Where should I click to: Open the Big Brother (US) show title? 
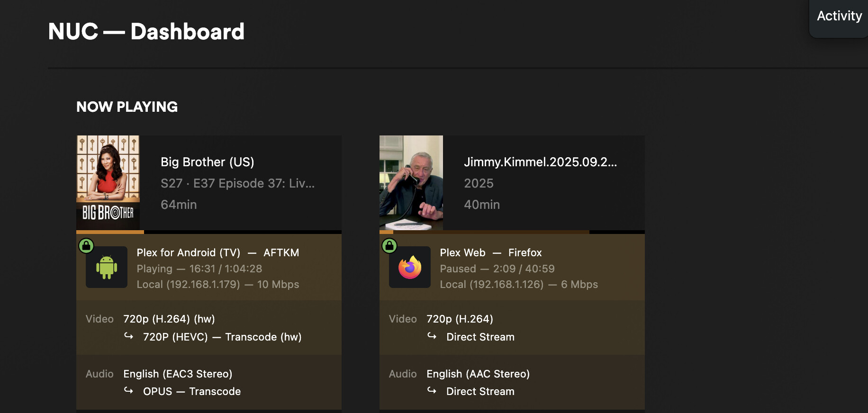coord(207,162)
